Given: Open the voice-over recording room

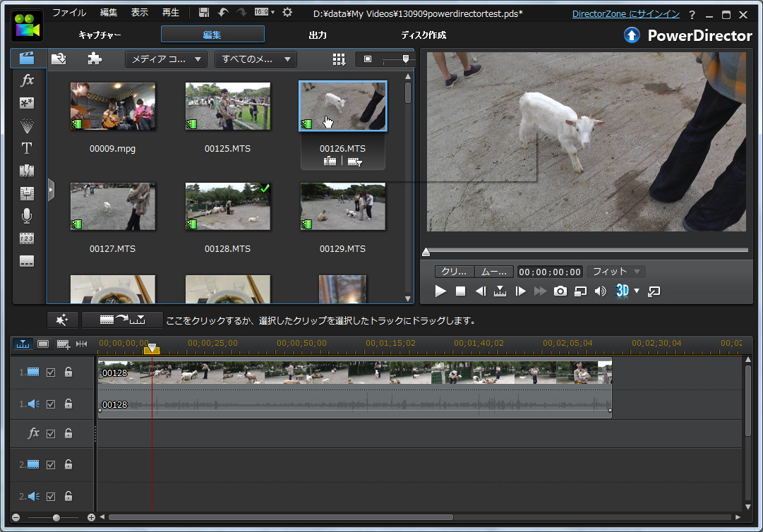Looking at the screenshot, I should tap(26, 215).
